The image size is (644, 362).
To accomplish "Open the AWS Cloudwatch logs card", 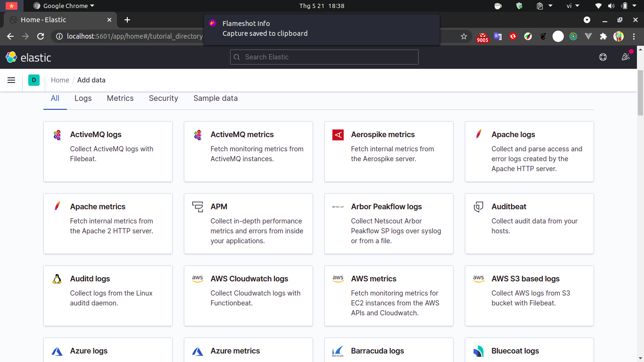I will (248, 296).
